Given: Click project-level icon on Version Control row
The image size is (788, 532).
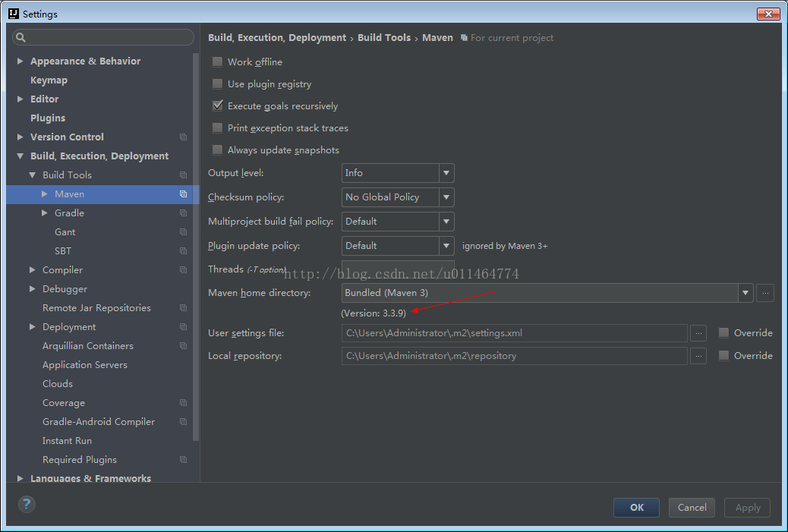Looking at the screenshot, I should [184, 137].
